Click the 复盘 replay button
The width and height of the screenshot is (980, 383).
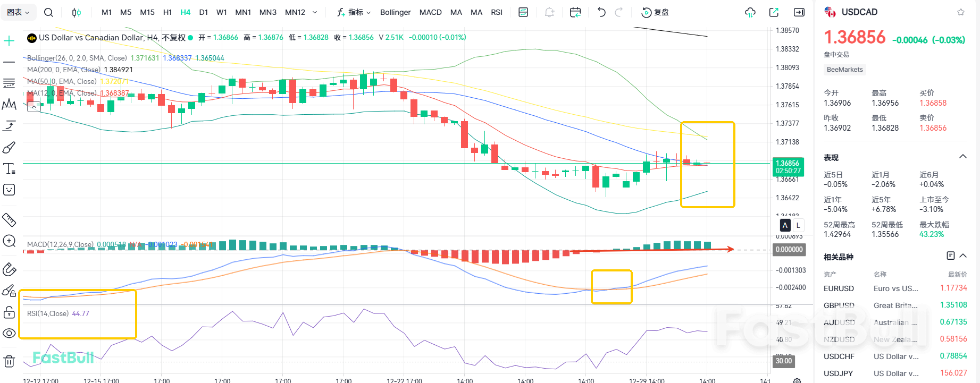coord(655,12)
